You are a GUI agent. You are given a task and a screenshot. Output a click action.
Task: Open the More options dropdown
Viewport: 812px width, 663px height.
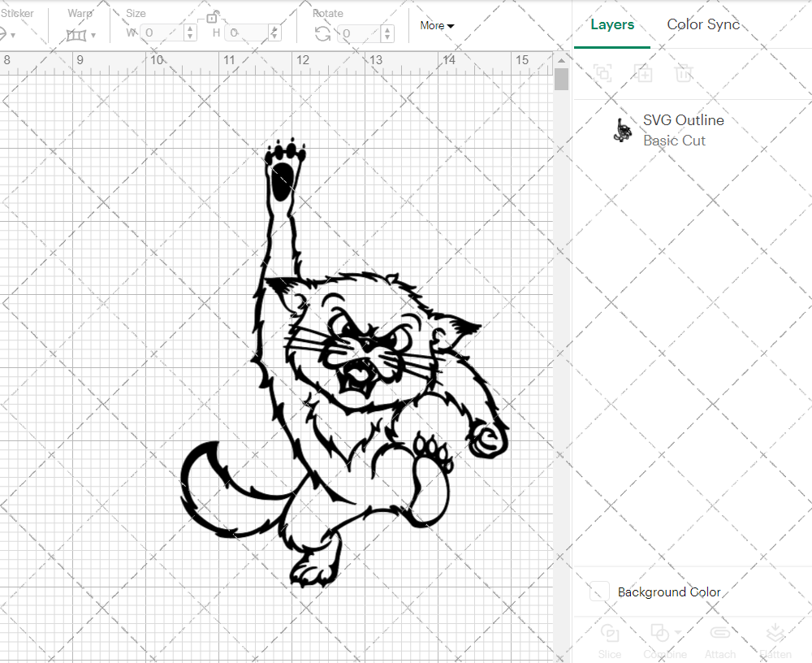(x=437, y=25)
